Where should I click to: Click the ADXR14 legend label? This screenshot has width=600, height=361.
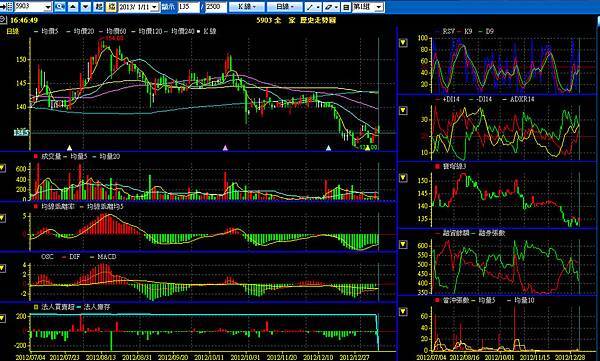(522, 99)
